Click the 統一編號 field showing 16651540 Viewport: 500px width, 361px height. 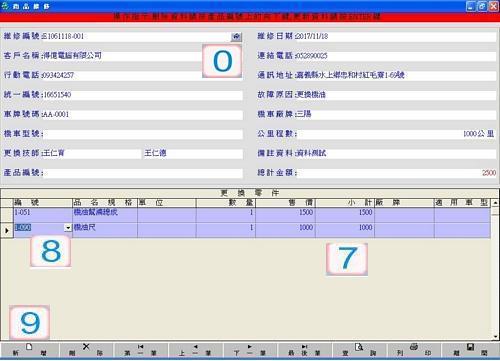click(143, 95)
